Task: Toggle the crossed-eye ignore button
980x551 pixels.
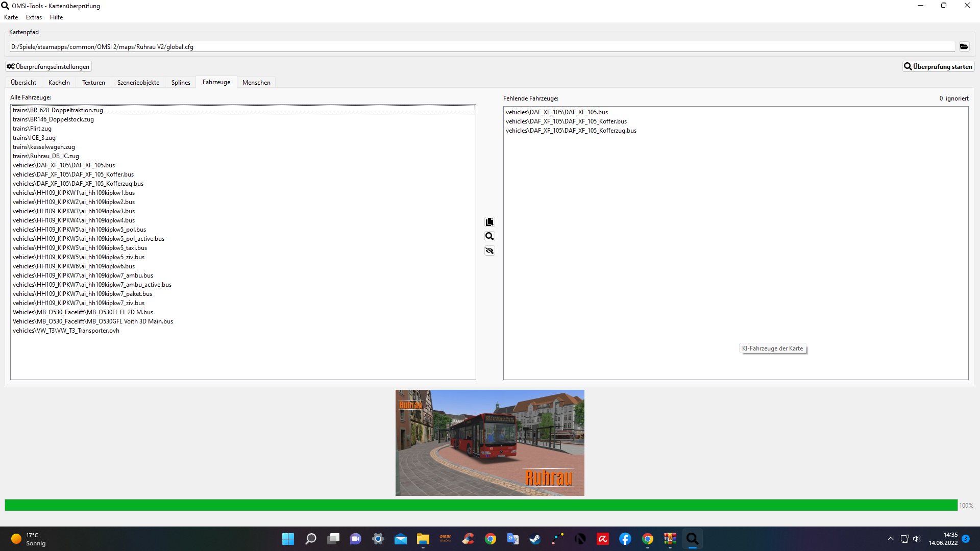Action: (489, 251)
